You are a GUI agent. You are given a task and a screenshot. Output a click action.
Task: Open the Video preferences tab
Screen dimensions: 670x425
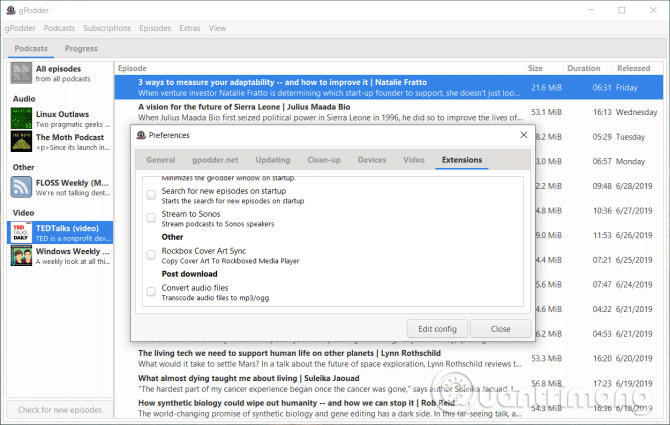pyautogui.click(x=414, y=160)
